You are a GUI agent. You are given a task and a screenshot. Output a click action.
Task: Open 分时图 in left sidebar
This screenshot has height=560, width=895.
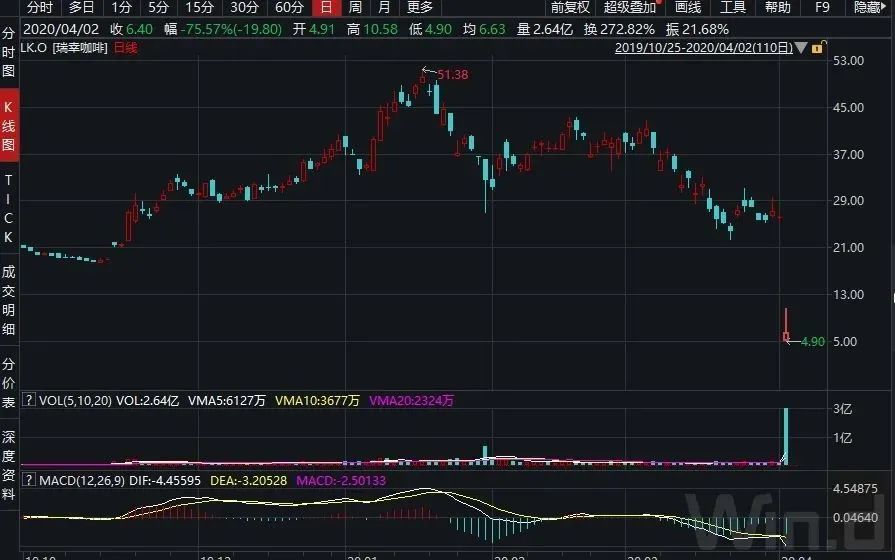tap(9, 52)
